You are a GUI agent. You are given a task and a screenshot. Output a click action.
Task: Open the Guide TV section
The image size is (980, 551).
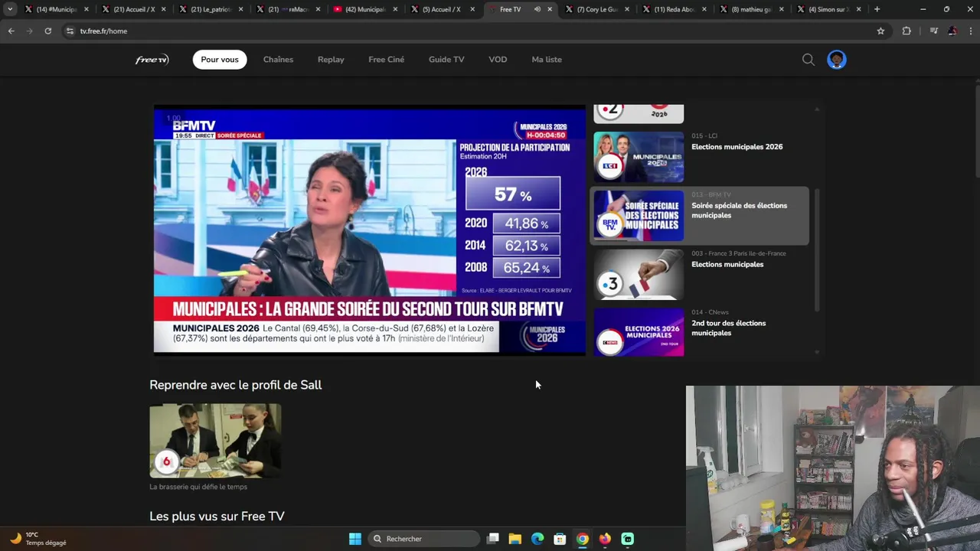(x=446, y=60)
